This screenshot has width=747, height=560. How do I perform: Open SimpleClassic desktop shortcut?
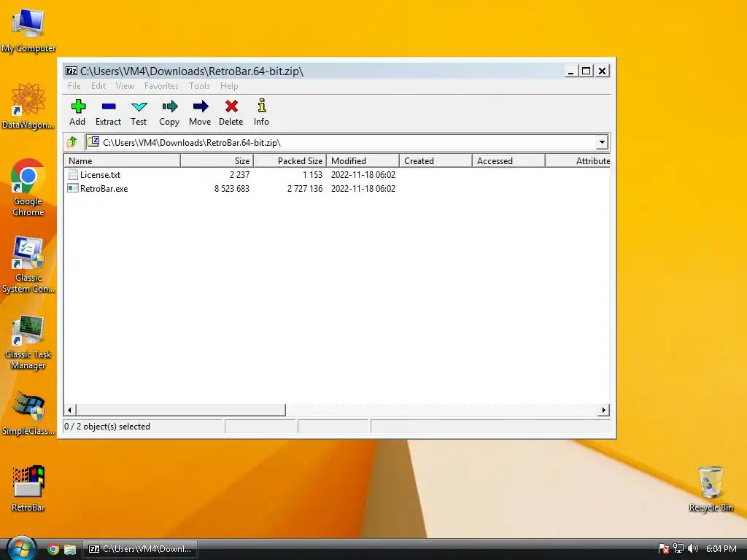coord(28,414)
